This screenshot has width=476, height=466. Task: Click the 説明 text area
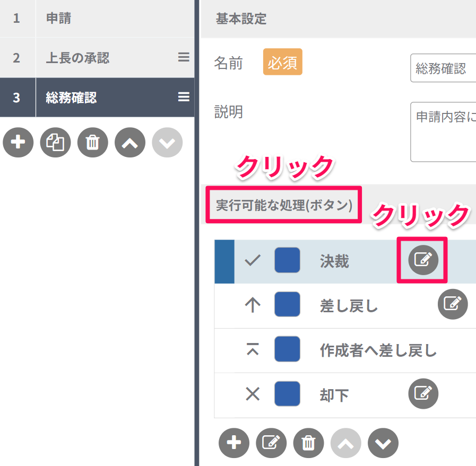coord(443,132)
